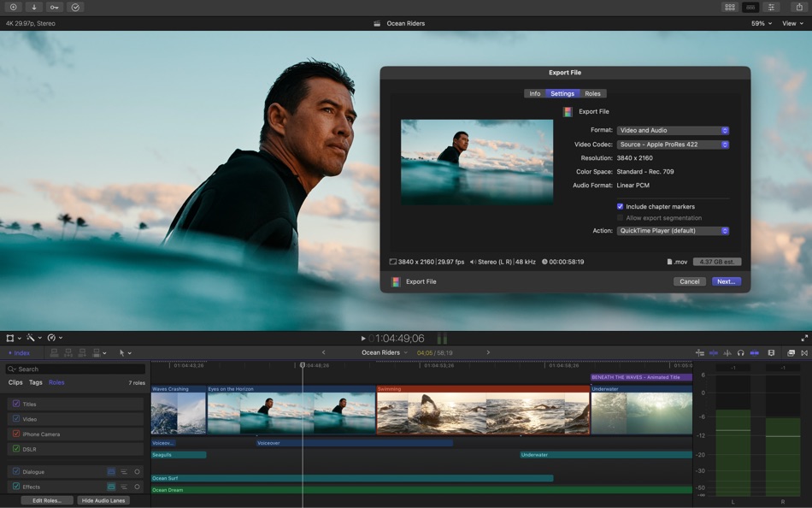Image resolution: width=812 pixels, height=508 pixels.
Task: Open the Format dropdown
Action: pos(673,129)
